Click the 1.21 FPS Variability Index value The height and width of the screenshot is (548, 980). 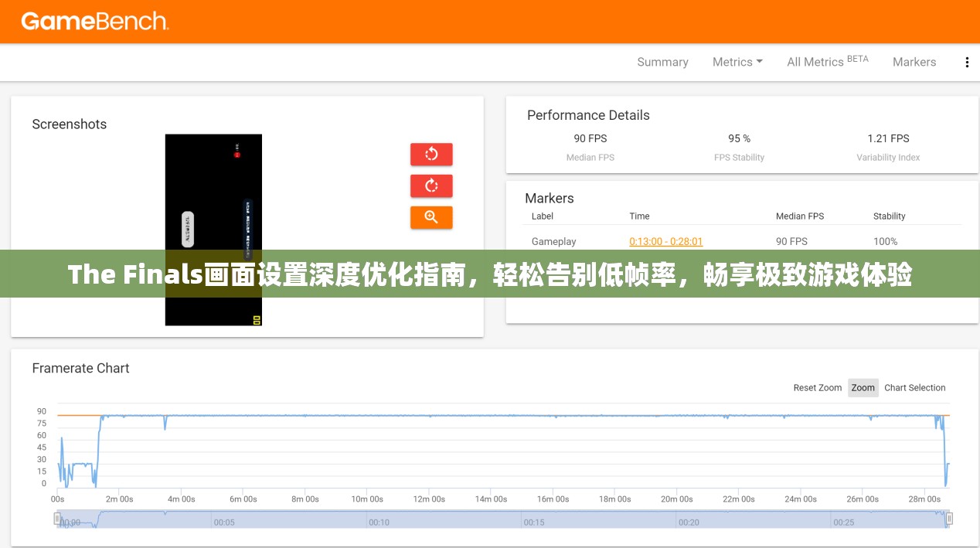(888, 138)
